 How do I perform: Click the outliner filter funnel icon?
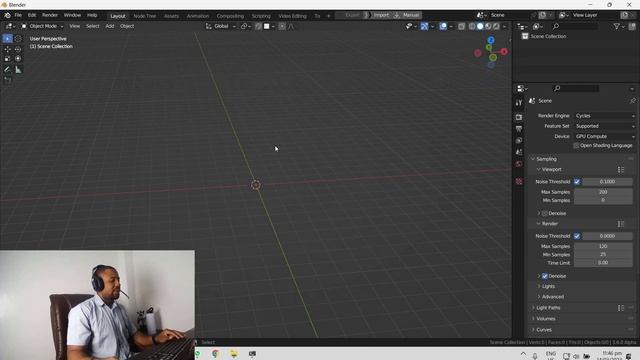pos(617,26)
